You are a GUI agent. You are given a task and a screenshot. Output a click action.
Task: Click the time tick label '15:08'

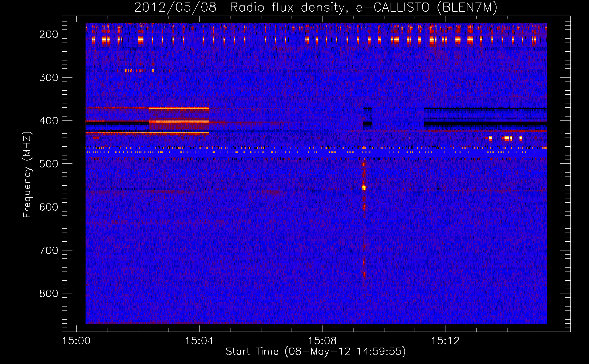pyautogui.click(x=322, y=341)
